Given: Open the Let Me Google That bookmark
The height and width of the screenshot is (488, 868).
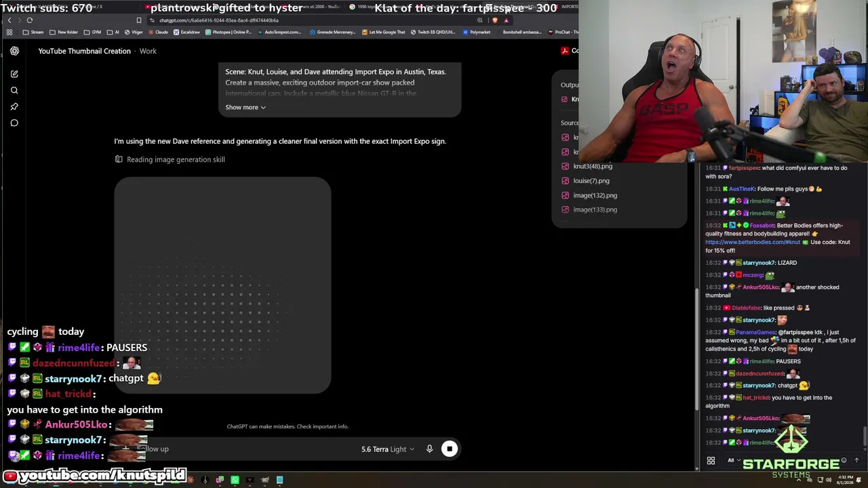Looking at the screenshot, I should click(383, 32).
